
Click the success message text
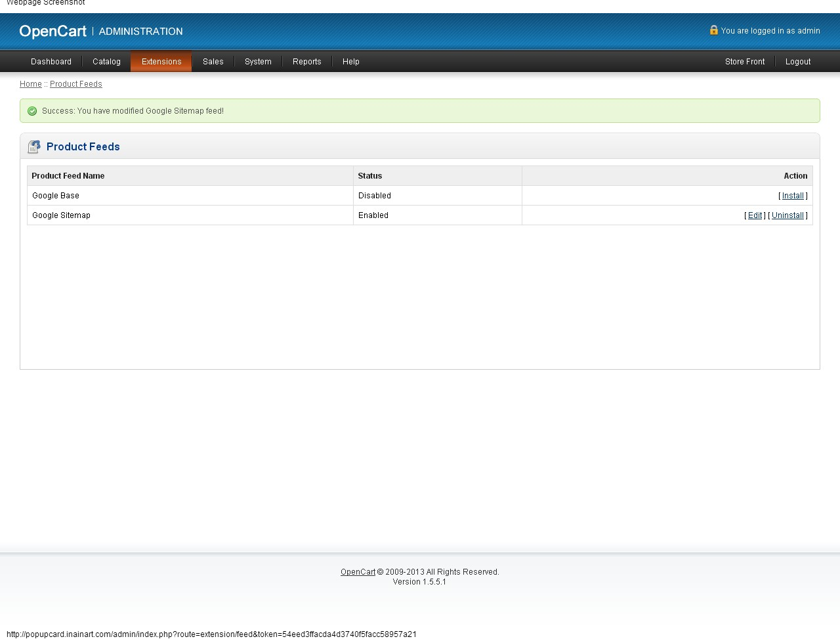[x=133, y=111]
